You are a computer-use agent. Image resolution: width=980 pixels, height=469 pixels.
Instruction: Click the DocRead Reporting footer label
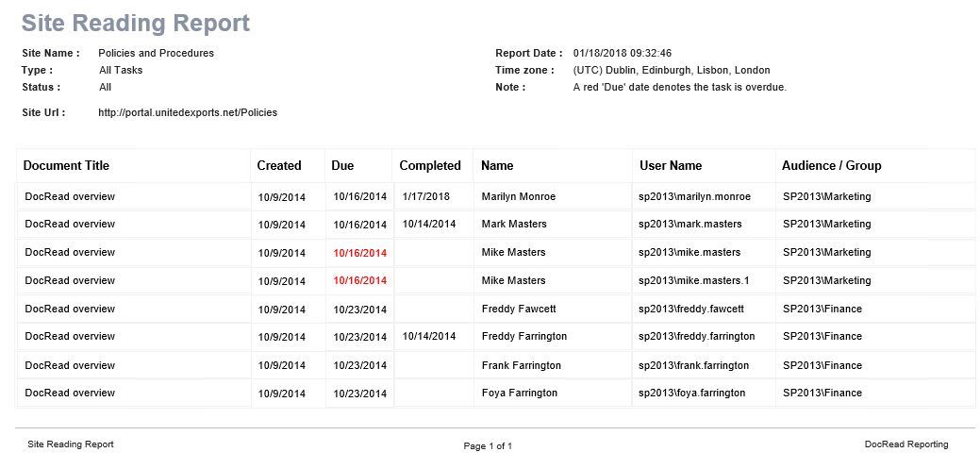(905, 444)
